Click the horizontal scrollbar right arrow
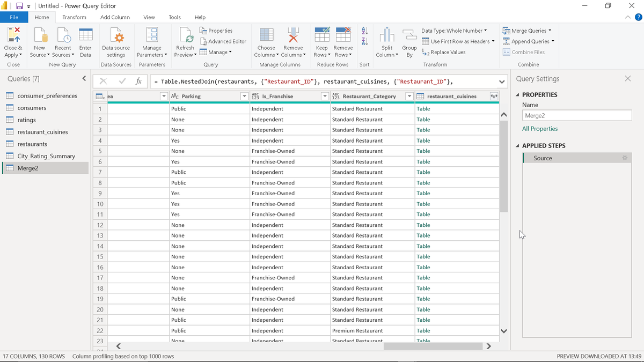Screen dimensions: 644x362 point(488,346)
